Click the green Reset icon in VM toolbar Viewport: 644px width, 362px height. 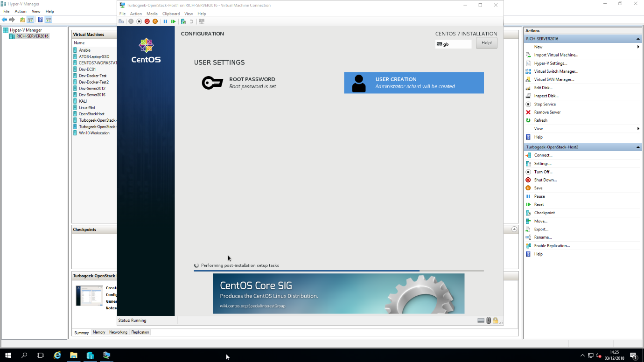[x=174, y=21]
